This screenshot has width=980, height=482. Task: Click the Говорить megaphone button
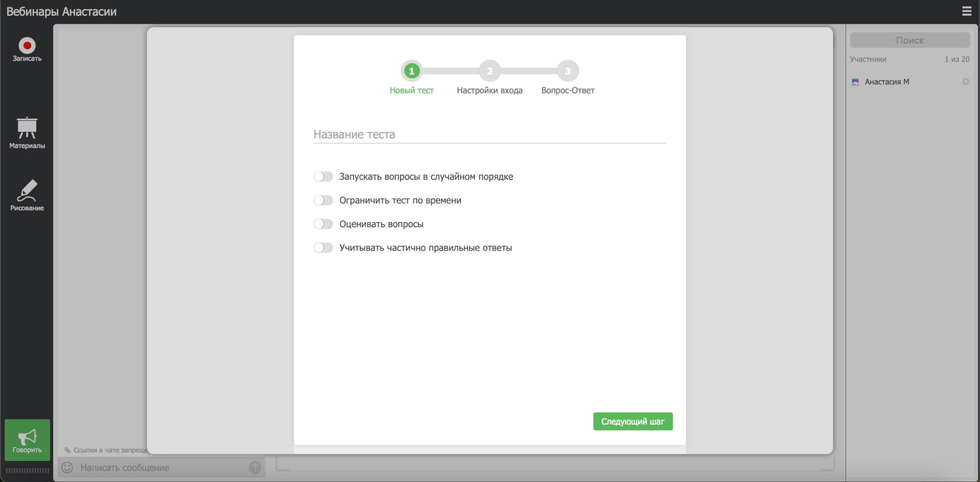point(27,440)
